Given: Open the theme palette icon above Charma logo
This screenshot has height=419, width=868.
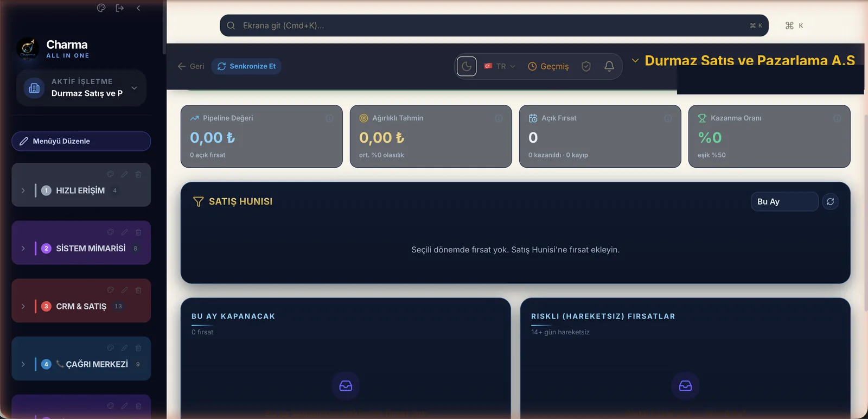Looking at the screenshot, I should 101,8.
